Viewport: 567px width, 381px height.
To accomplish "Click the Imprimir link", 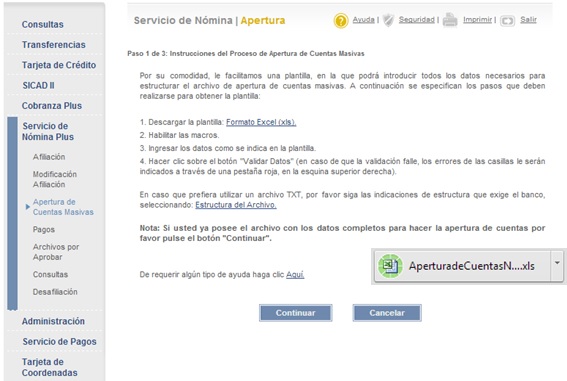I will tap(477, 20).
